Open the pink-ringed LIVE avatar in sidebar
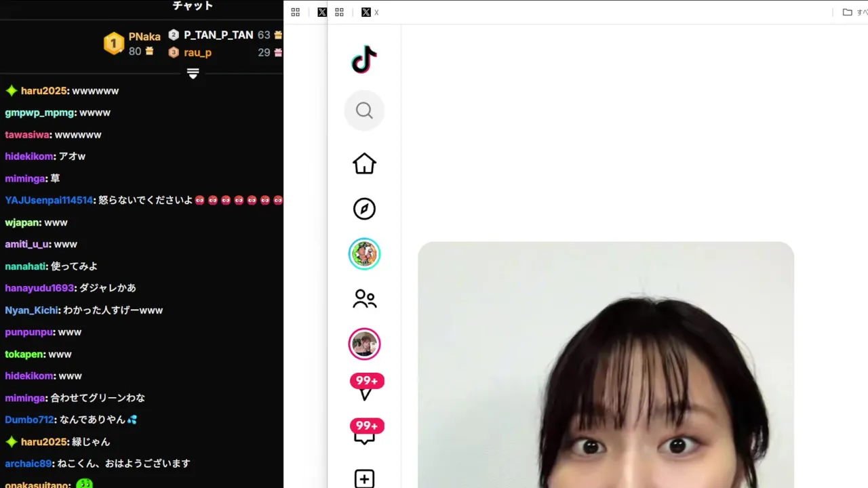The image size is (868, 488). coord(364,344)
